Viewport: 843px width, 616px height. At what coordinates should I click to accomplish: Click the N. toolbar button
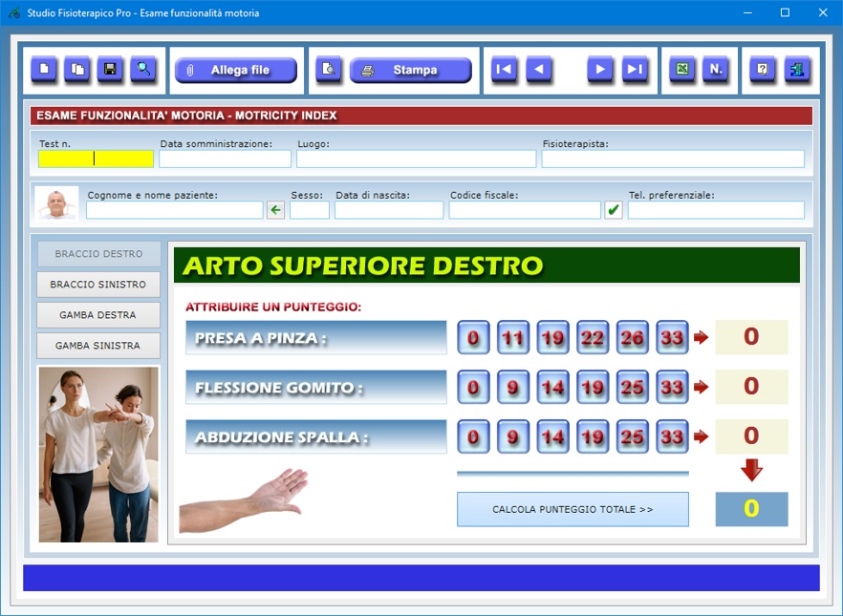[716, 70]
